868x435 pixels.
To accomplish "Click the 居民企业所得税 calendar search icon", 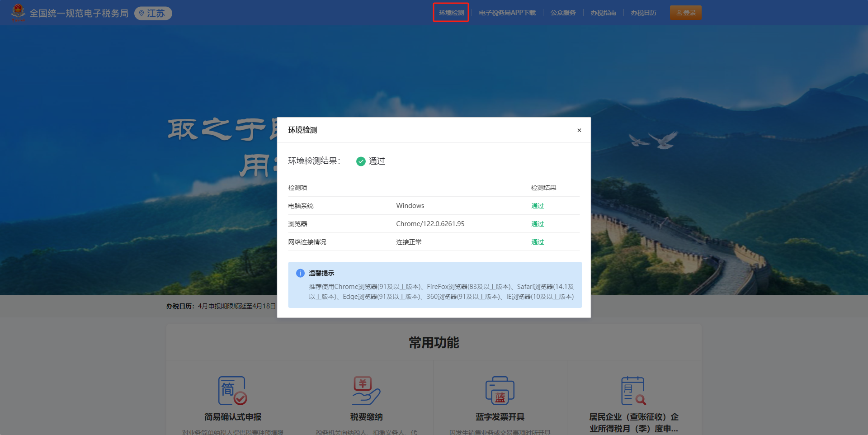I will [633, 391].
